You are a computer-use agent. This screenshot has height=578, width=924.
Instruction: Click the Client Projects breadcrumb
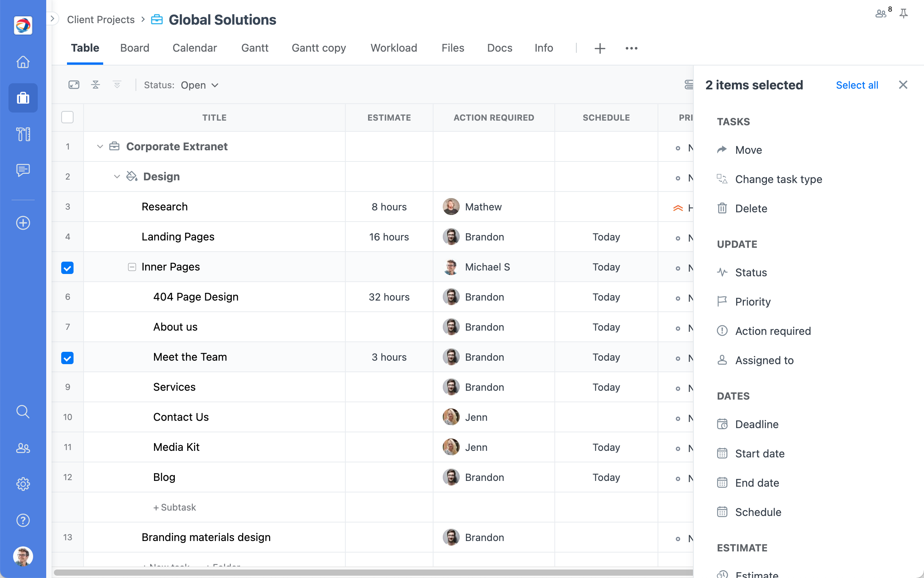coord(101,20)
